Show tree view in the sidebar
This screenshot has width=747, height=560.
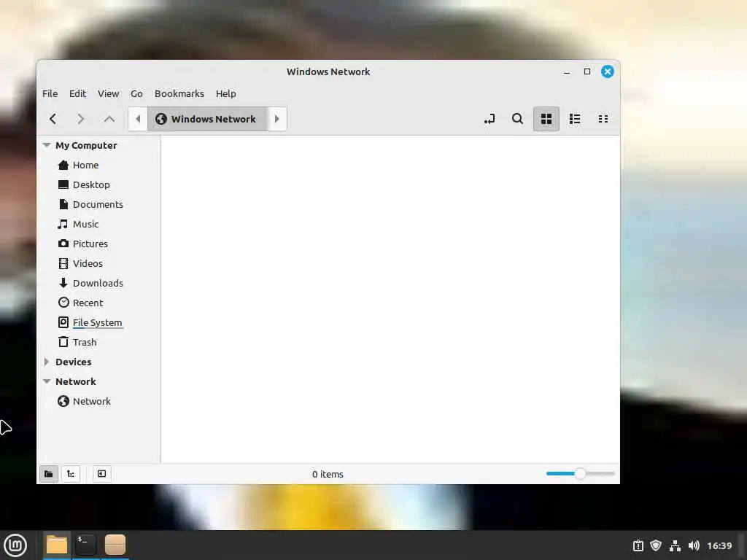point(71,474)
